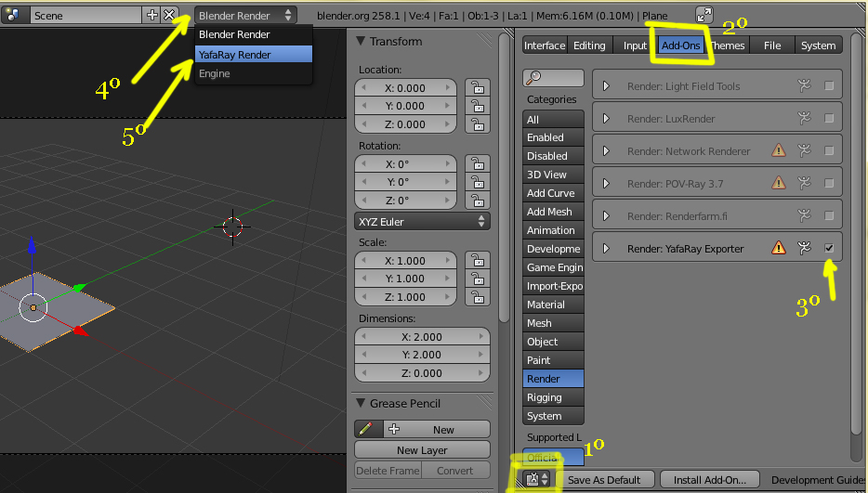Viewport: 868px width, 493px height.
Task: Click warning icon on Network Renderer row
Action: (779, 150)
